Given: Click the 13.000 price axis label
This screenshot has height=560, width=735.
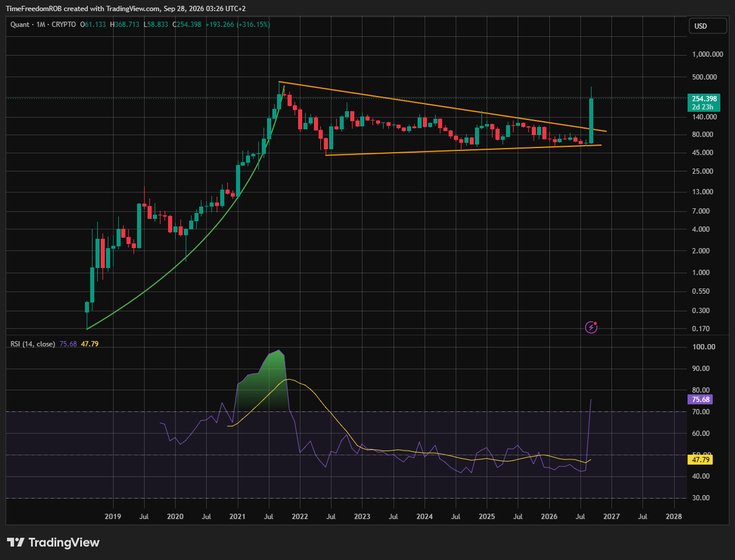Looking at the screenshot, I should [x=701, y=192].
